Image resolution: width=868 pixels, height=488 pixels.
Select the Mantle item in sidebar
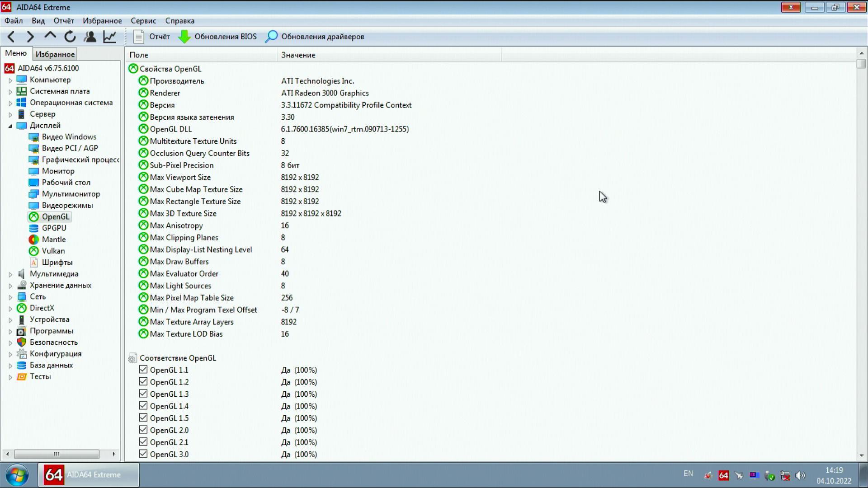(53, 239)
